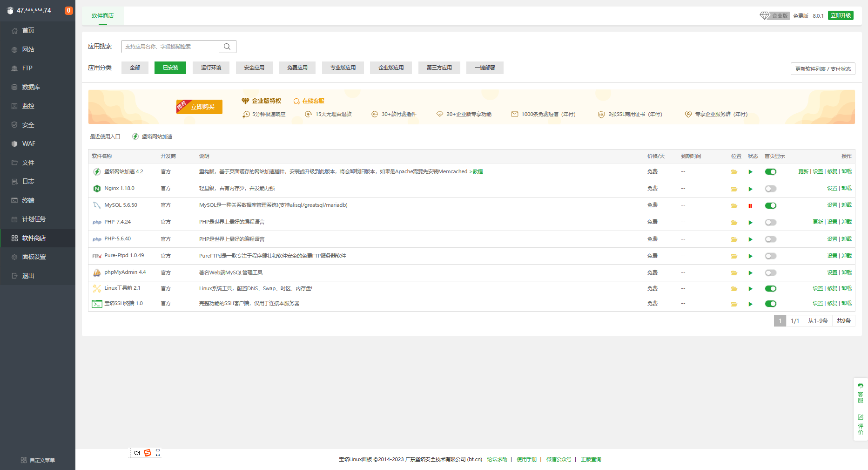Select the 企业版应用 category tab

tap(391, 68)
